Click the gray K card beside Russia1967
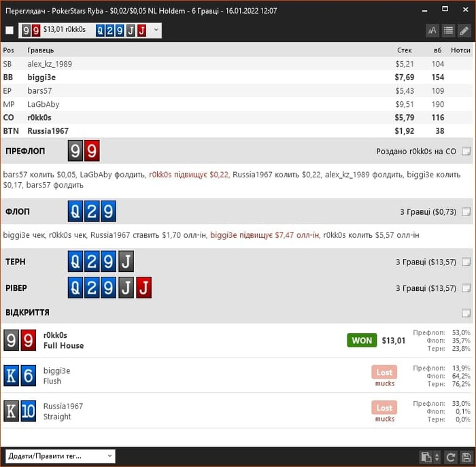Image resolution: width=476 pixels, height=467 pixels. (x=12, y=411)
